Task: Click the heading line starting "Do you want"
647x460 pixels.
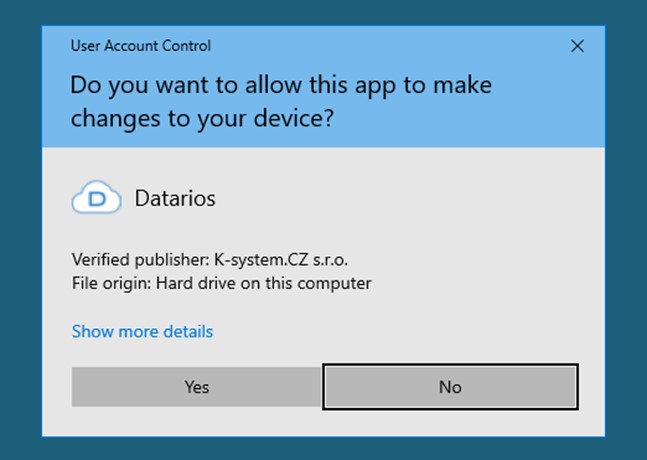Action: pos(280,85)
